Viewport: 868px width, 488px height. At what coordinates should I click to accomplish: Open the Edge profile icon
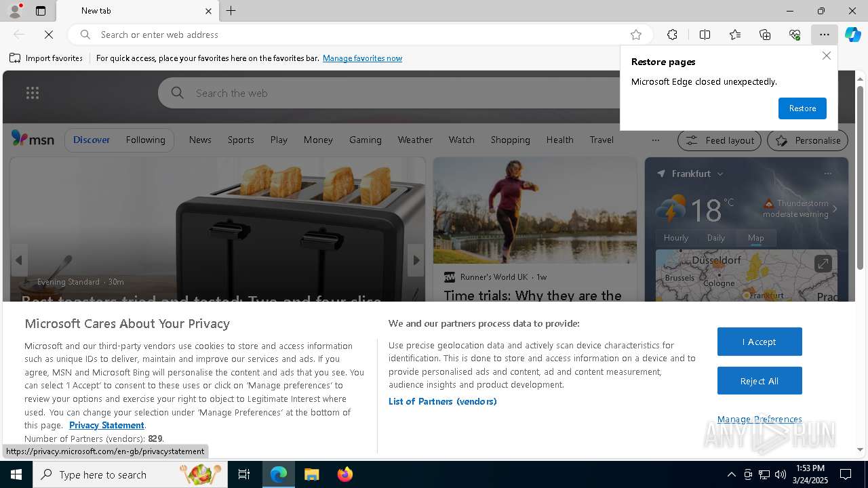click(x=14, y=11)
